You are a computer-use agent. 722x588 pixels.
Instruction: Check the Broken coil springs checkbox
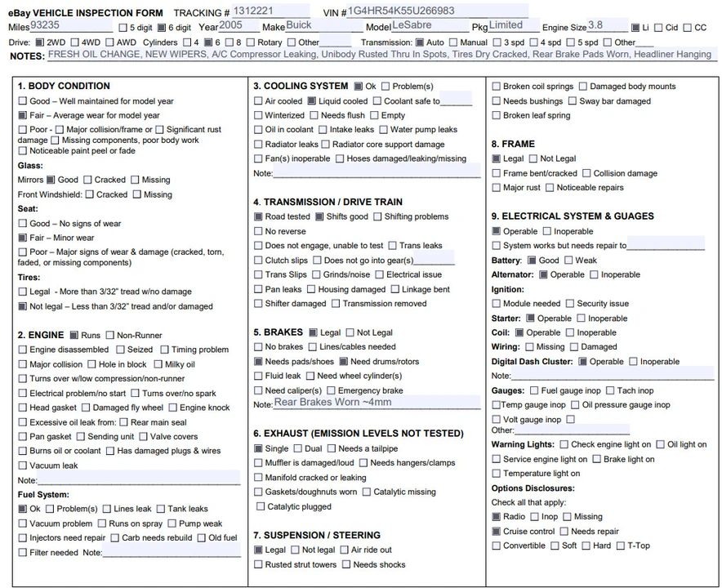pyautogui.click(x=497, y=86)
